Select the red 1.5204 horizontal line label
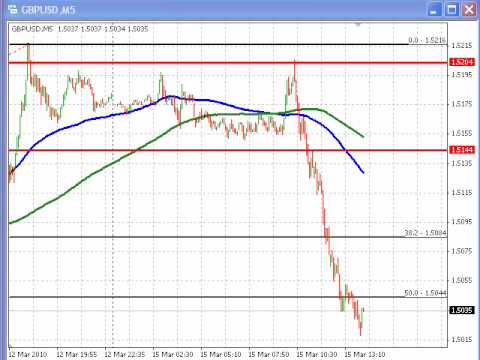 [462, 62]
